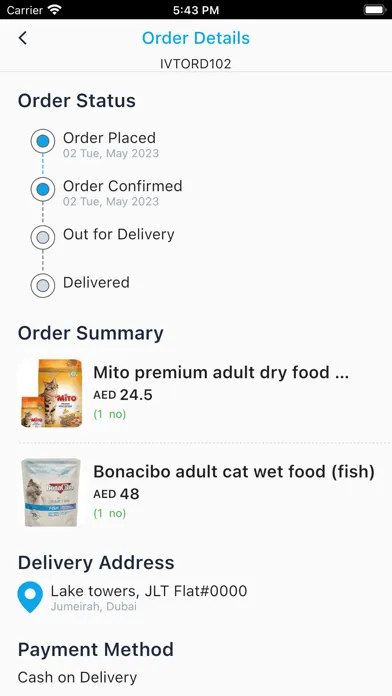
Task: Select the Delivered status circle
Action: (43, 285)
